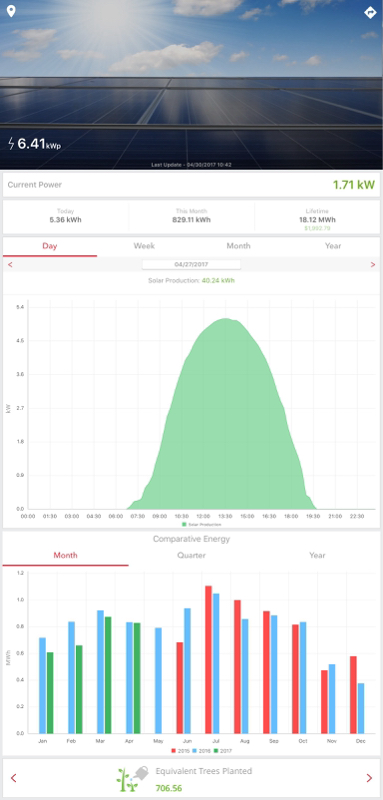Select the Quarter comparative energy tab
The height and width of the screenshot is (800, 383).
tap(191, 556)
